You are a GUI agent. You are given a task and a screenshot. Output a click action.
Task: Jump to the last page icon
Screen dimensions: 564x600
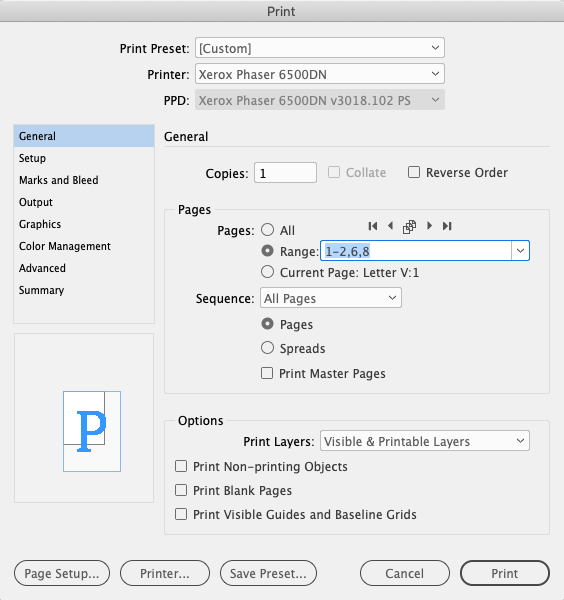[x=447, y=226]
